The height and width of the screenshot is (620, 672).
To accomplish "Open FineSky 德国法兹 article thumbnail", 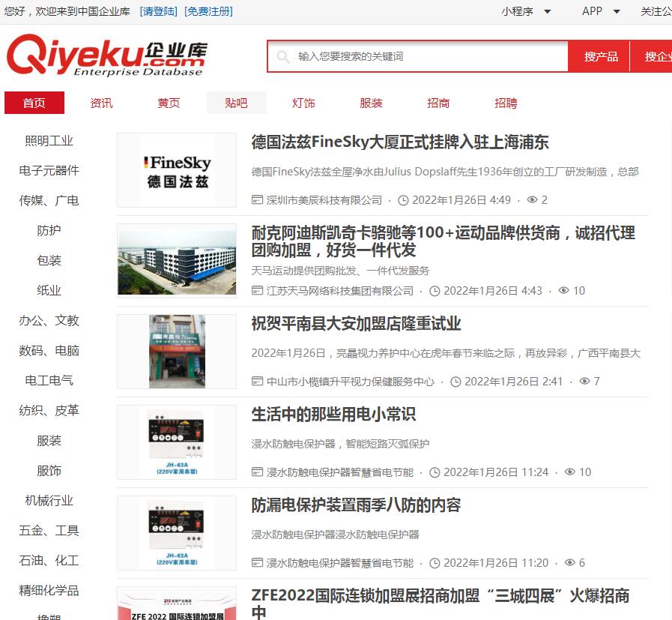I will [x=177, y=171].
